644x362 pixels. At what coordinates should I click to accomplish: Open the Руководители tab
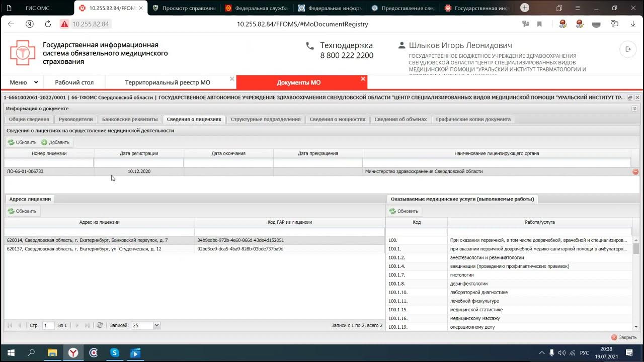point(75,119)
